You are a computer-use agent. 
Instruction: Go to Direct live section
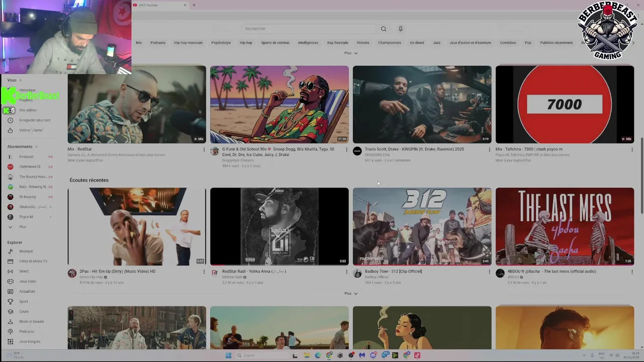pos(24,271)
